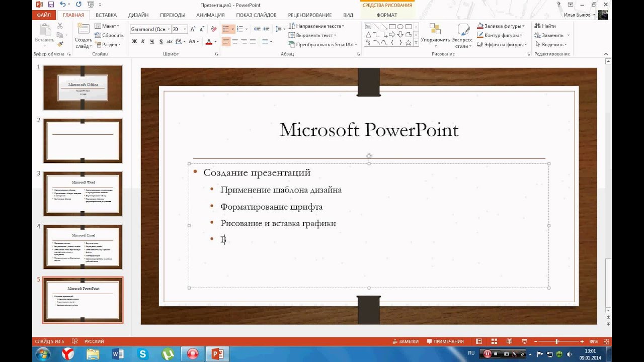Click the Increase Font Size icon
The image size is (644, 362).
pos(193,29)
